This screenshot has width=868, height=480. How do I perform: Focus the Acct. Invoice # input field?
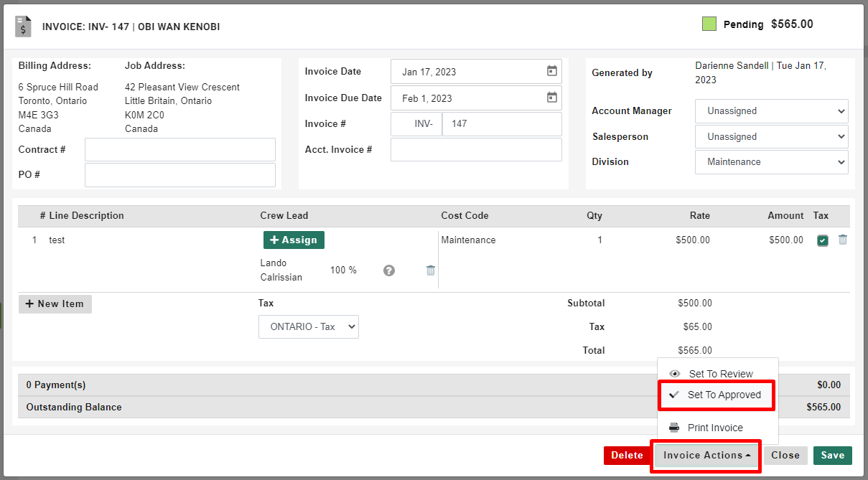tap(476, 149)
